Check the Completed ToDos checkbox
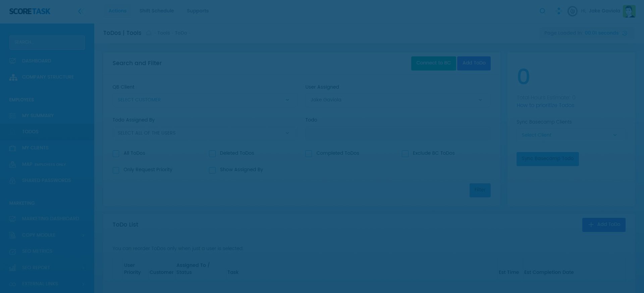Image resolution: width=644 pixels, height=293 pixels. click(309, 154)
